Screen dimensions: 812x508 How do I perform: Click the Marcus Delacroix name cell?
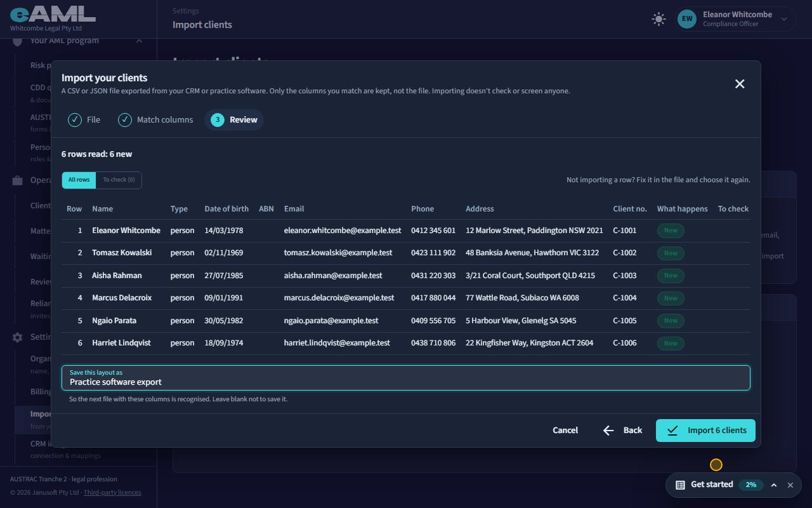123,298
